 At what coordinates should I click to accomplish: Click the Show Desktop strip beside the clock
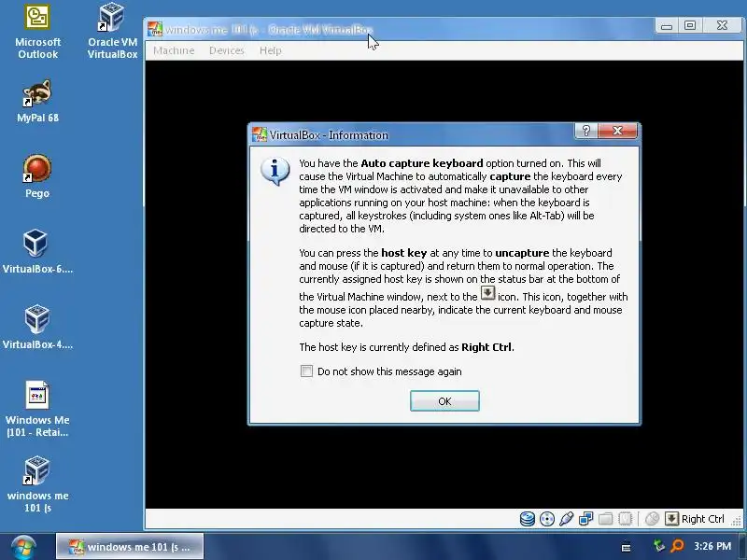point(742,546)
